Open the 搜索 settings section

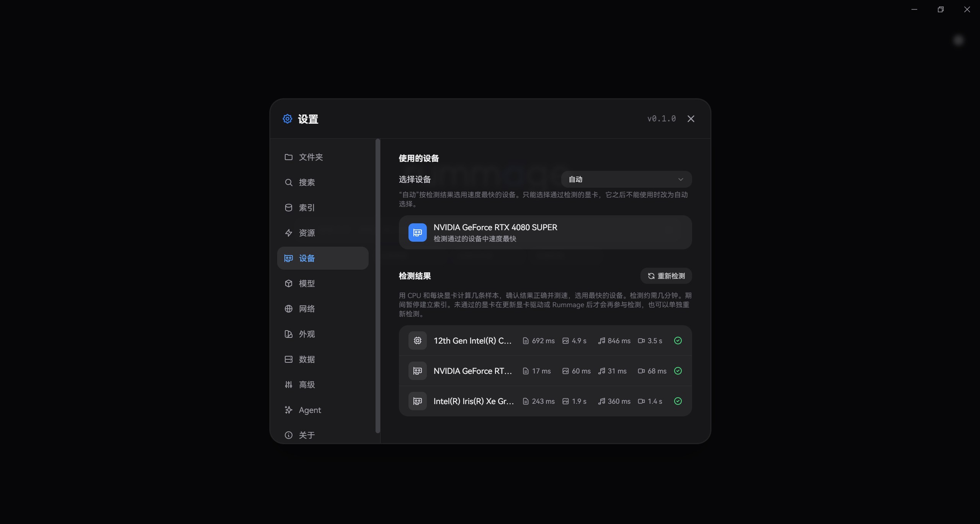(x=322, y=182)
